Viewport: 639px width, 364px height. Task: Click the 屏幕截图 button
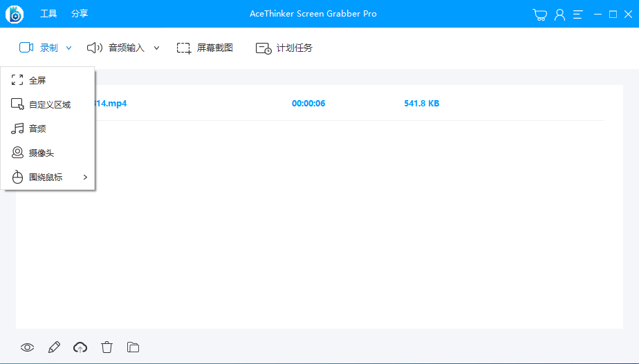pyautogui.click(x=205, y=48)
